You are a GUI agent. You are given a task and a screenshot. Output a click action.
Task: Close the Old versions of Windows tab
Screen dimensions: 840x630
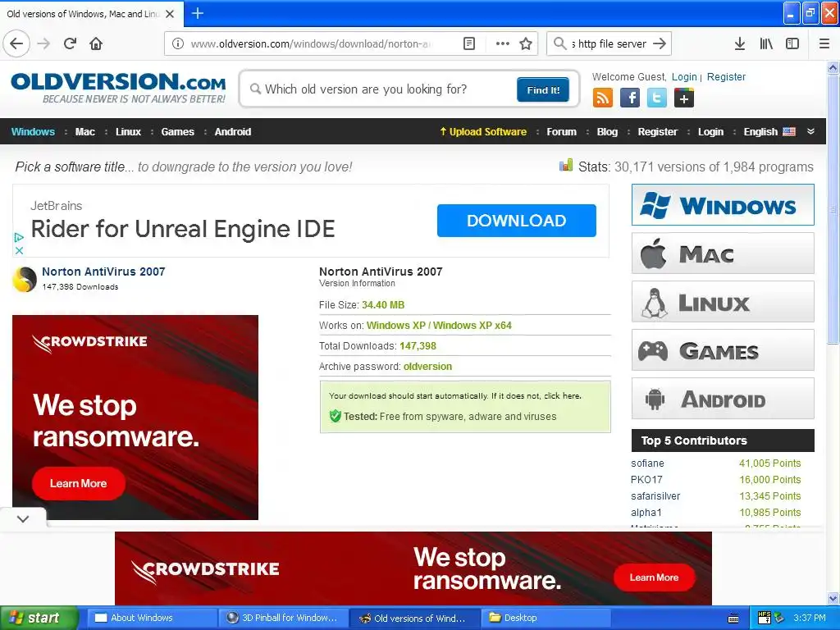170,14
